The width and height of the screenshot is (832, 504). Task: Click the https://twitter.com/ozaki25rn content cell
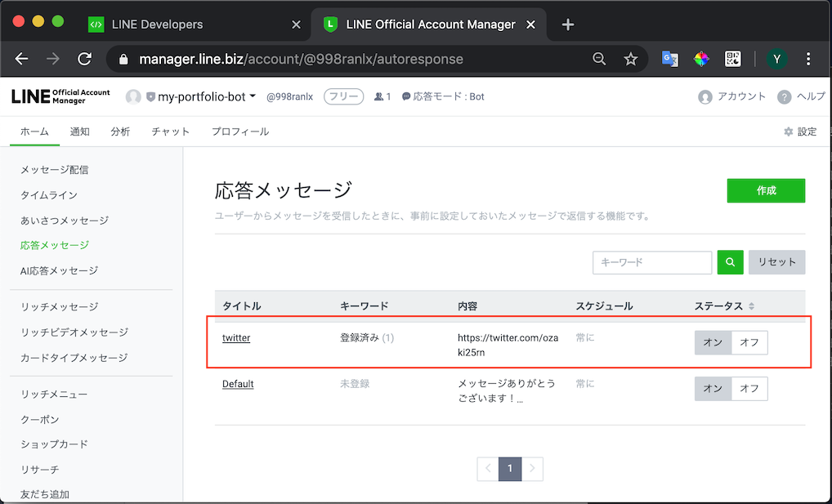coord(508,345)
